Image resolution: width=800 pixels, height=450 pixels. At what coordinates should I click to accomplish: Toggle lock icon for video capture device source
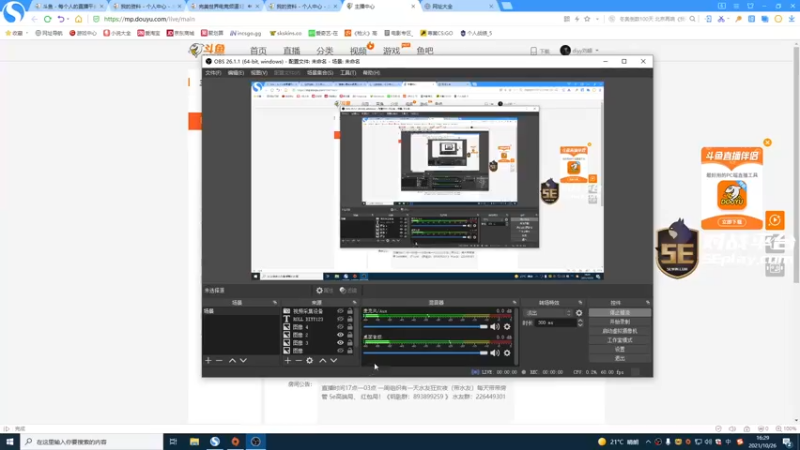[x=350, y=311]
